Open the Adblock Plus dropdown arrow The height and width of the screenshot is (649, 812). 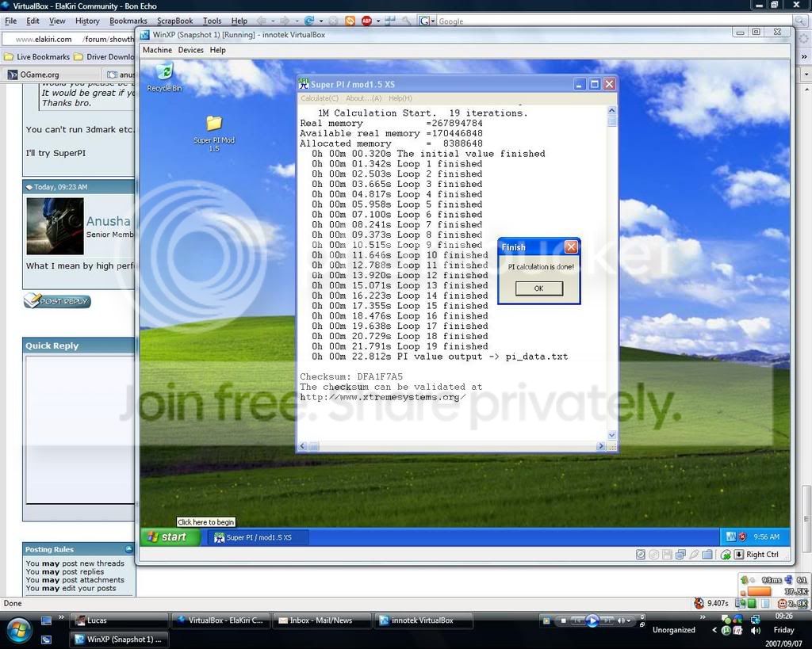(x=378, y=21)
